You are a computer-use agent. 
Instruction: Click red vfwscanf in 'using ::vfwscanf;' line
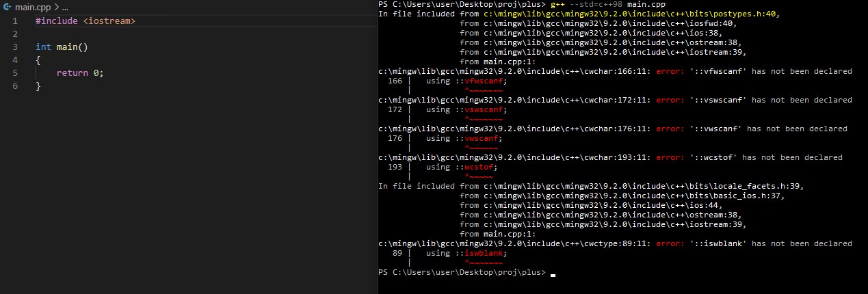[484, 81]
